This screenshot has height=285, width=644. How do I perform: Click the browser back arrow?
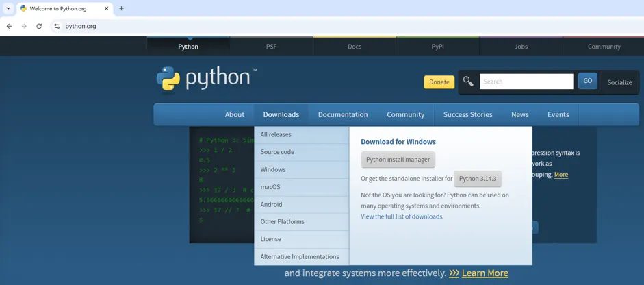coord(9,26)
